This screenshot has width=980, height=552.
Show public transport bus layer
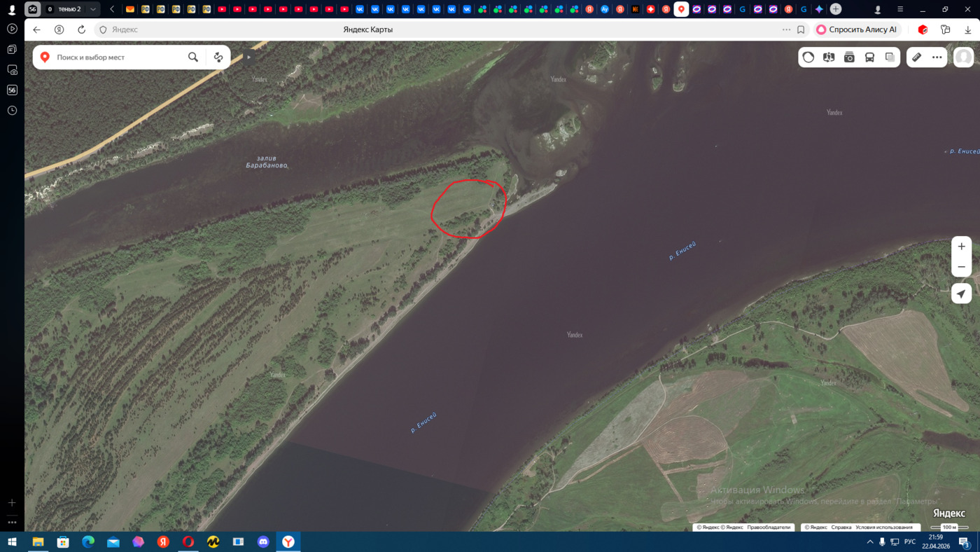pos(869,57)
